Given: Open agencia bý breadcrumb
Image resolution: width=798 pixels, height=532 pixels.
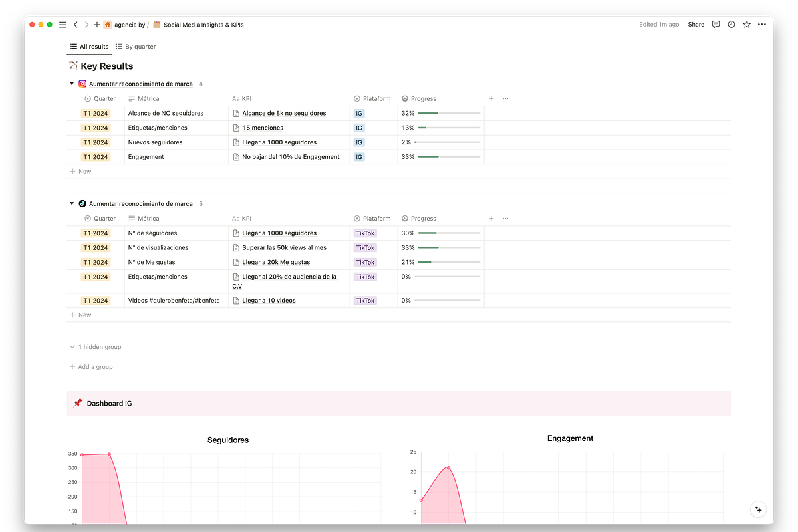Looking at the screenshot, I should [x=130, y=25].
